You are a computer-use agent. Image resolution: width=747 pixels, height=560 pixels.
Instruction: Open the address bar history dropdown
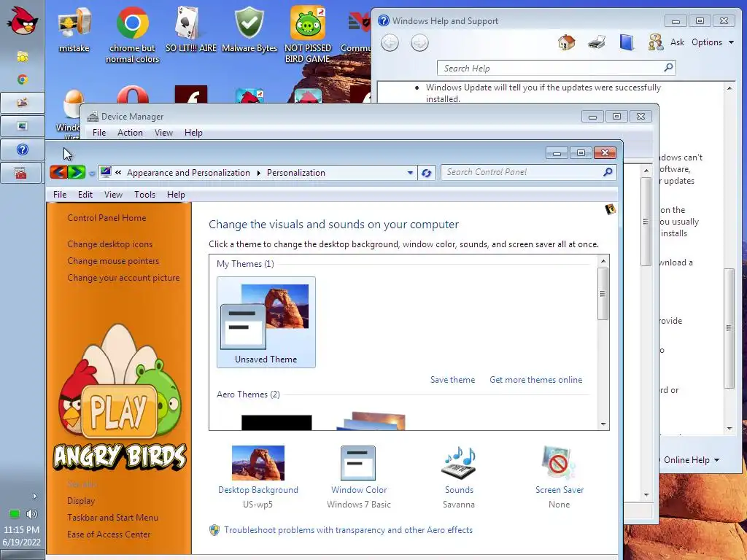point(410,173)
